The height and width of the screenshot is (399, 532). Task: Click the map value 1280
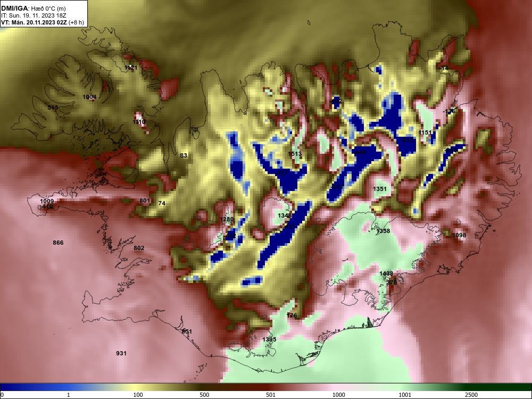pyautogui.click(x=227, y=219)
